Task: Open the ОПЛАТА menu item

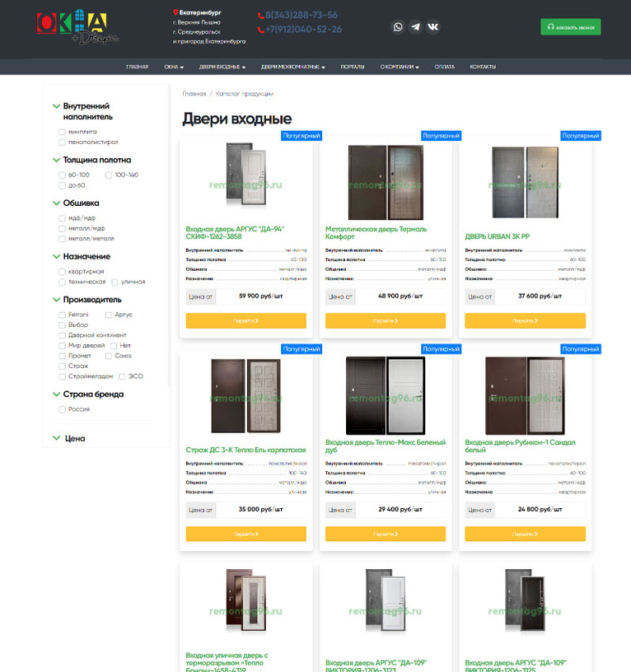Action: click(x=445, y=67)
